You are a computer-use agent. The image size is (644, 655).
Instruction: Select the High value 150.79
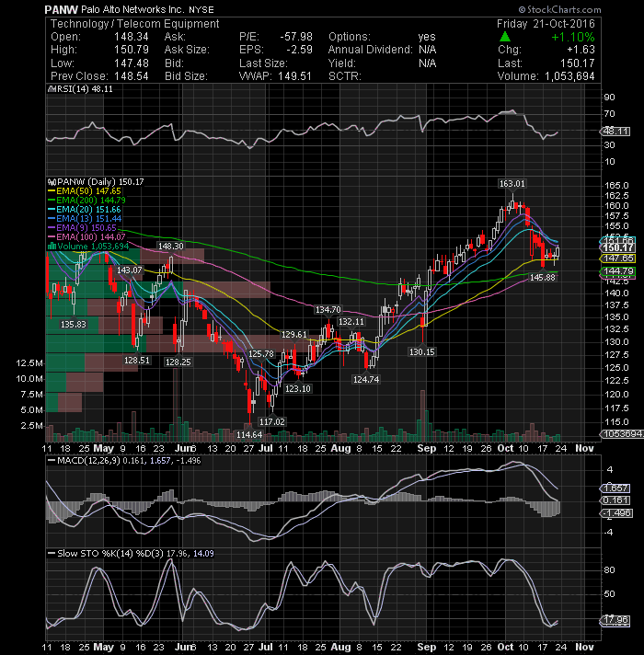132,50
